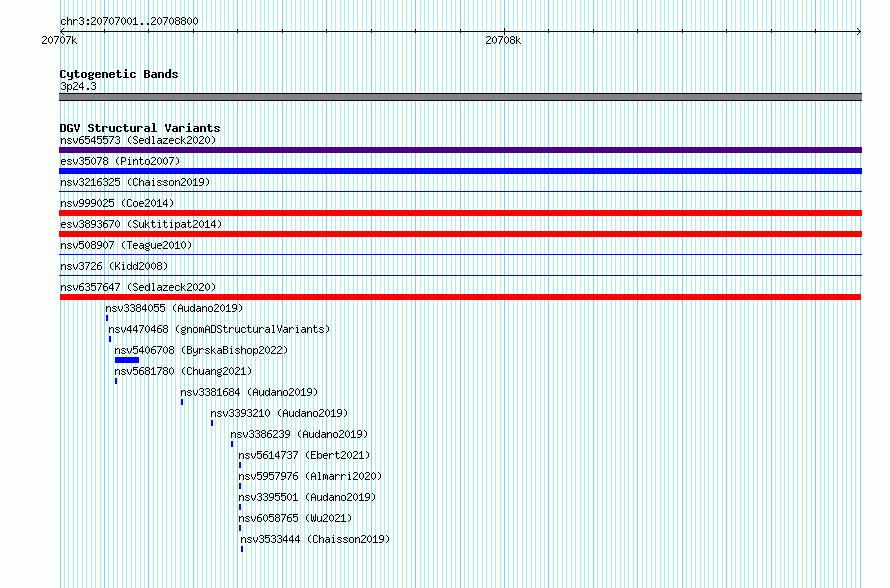Open the esv35078 (Pinto2007) variant label
The height and width of the screenshot is (588, 890).
click(x=120, y=161)
